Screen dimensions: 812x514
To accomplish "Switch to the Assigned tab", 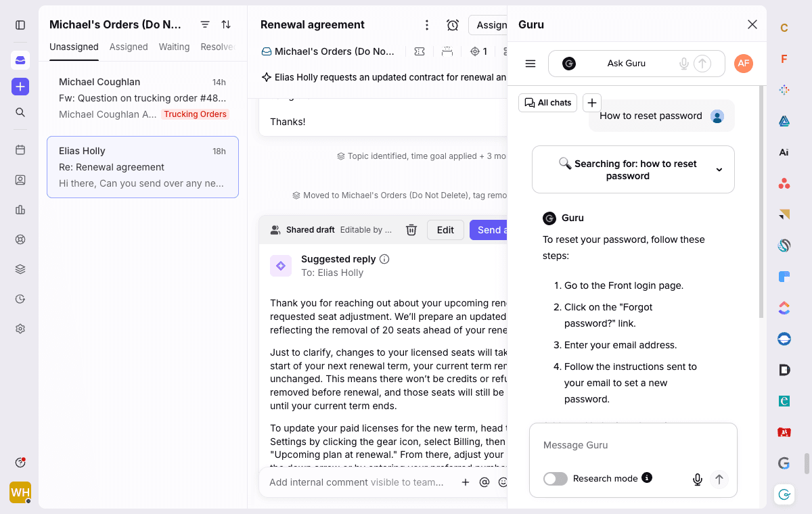I will coord(129,47).
